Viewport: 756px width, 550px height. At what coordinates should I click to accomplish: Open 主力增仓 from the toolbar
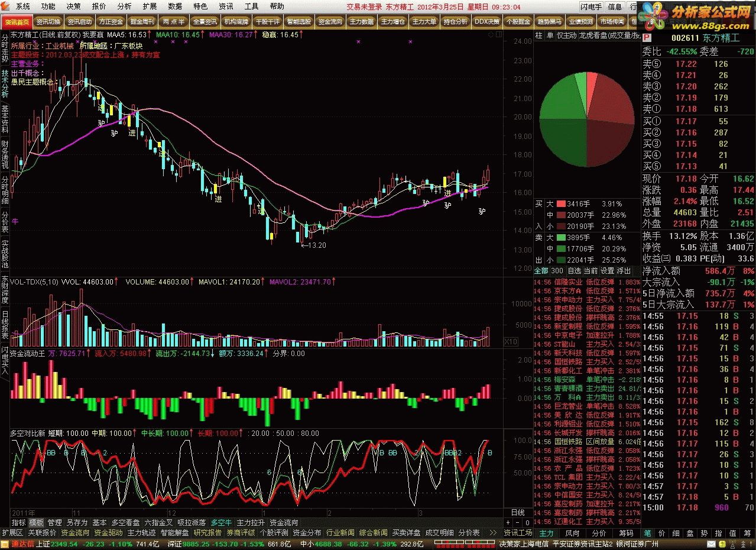tap(392, 21)
